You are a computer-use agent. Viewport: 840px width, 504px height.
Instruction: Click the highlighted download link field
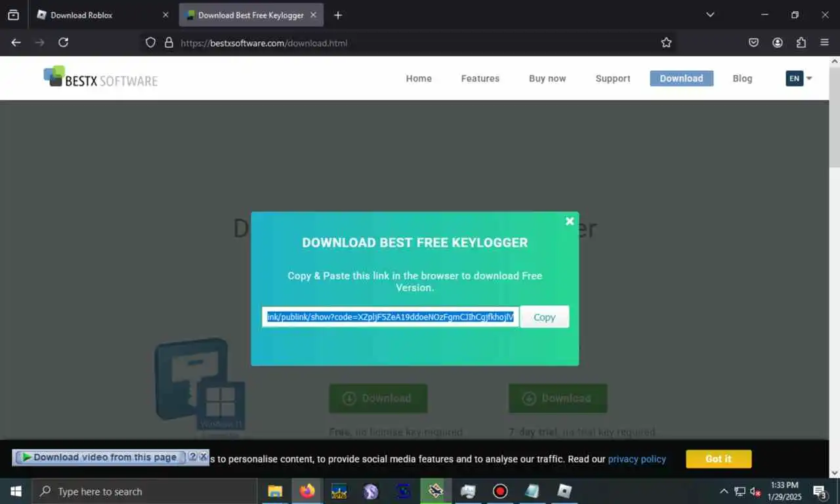(x=390, y=317)
